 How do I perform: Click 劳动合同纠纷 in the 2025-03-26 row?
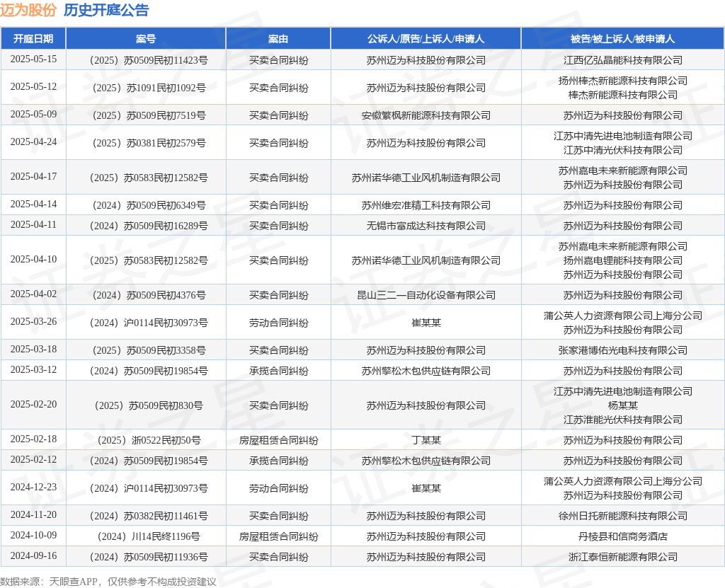[278, 323]
